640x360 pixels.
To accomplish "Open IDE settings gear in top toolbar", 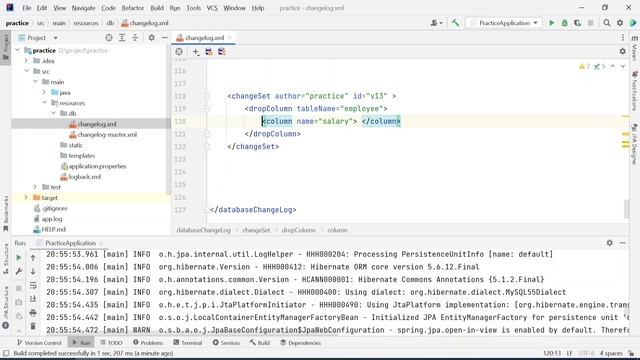I will 620,23.
